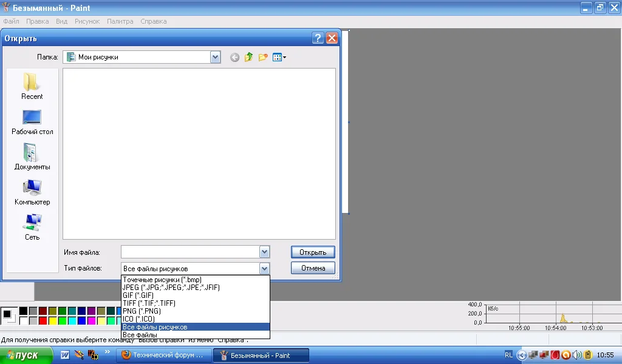Pick the olive palette color

pos(52,311)
